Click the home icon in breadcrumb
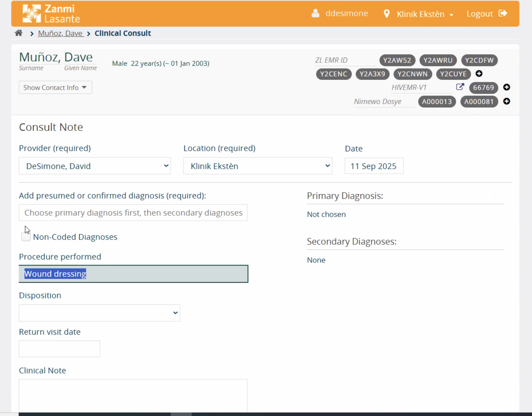The width and height of the screenshot is (532, 416). [18, 33]
